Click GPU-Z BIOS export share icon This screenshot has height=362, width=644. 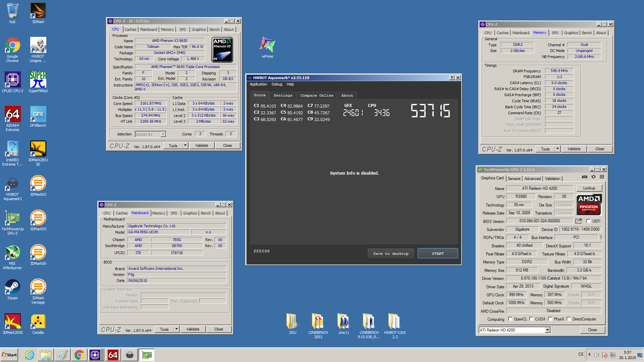[579, 221]
